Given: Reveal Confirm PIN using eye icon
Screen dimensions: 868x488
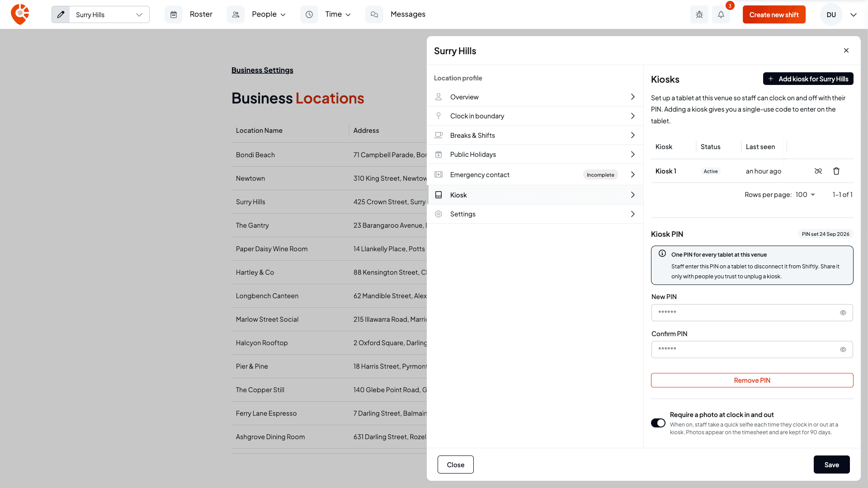Looking at the screenshot, I should 843,350.
